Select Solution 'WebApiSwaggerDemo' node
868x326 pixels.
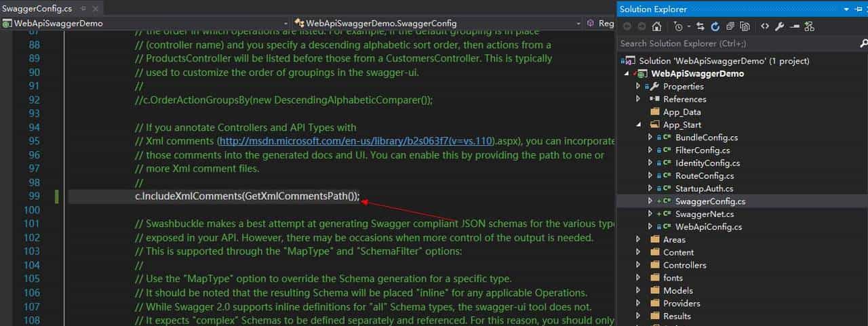724,61
